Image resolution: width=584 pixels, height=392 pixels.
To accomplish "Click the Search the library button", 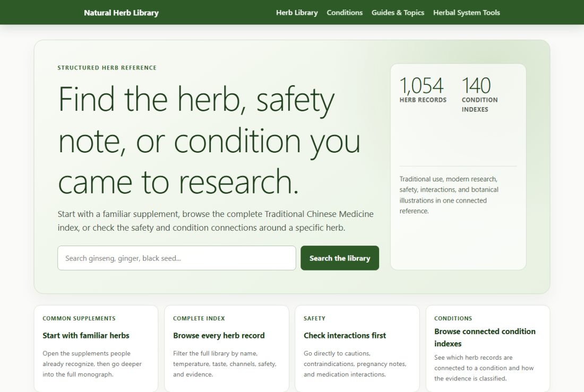I will click(340, 258).
